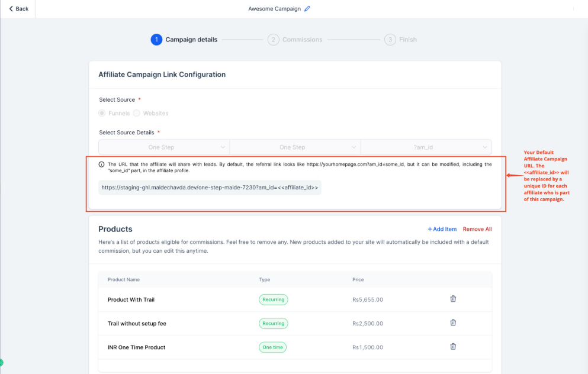588x374 pixels.
Task: Click the Rs2,500.00 price cell
Action: (368, 324)
